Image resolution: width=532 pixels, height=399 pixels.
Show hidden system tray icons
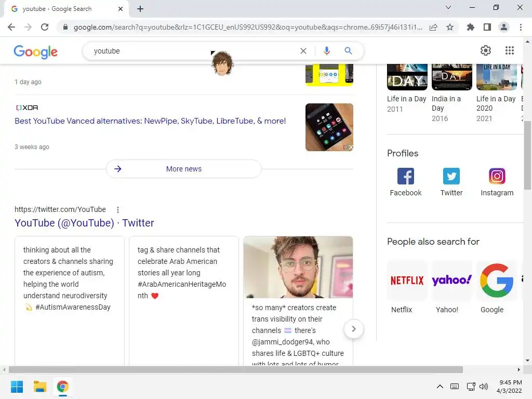pyautogui.click(x=440, y=387)
